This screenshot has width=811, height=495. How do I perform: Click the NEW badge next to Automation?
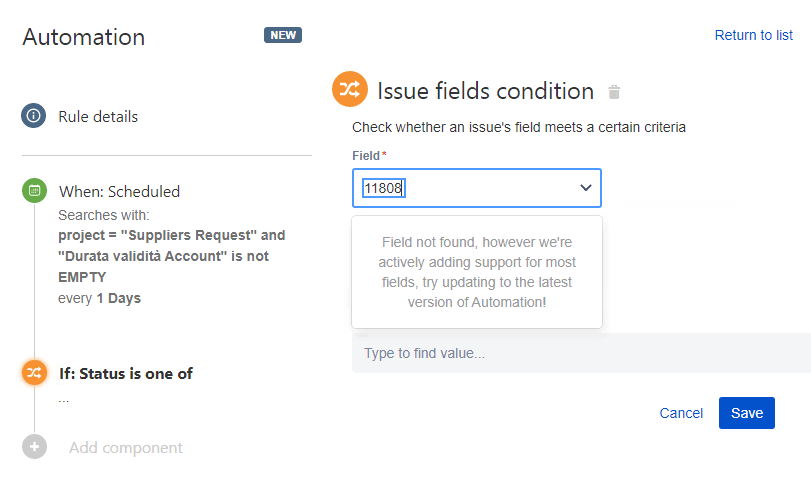(283, 36)
